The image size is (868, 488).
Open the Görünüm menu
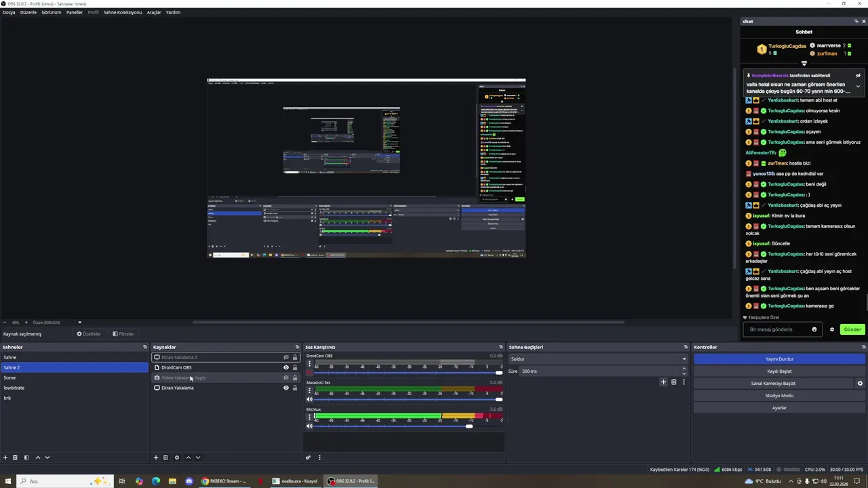click(52, 12)
